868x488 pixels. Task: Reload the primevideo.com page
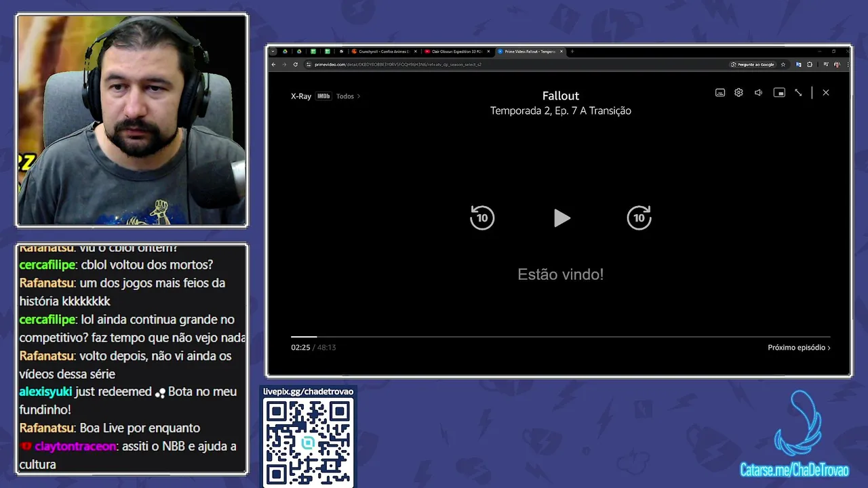296,64
